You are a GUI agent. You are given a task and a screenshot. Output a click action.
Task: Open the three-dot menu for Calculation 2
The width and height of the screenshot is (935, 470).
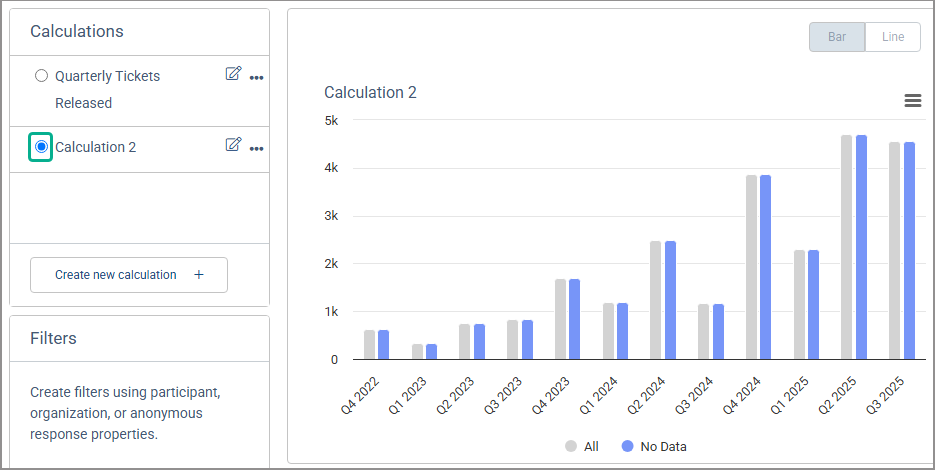point(257,148)
